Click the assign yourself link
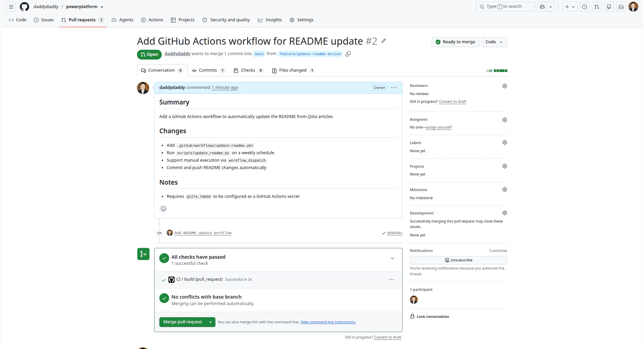 (x=439, y=127)
